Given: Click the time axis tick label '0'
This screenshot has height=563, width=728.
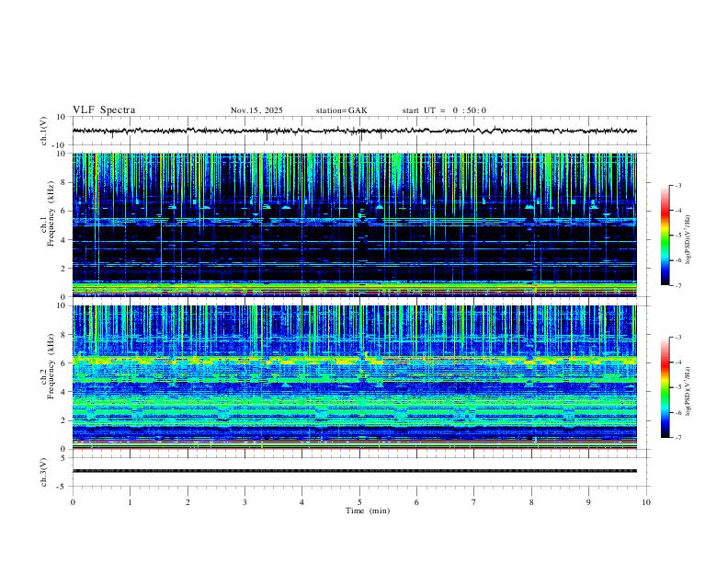Looking at the screenshot, I should [73, 502].
